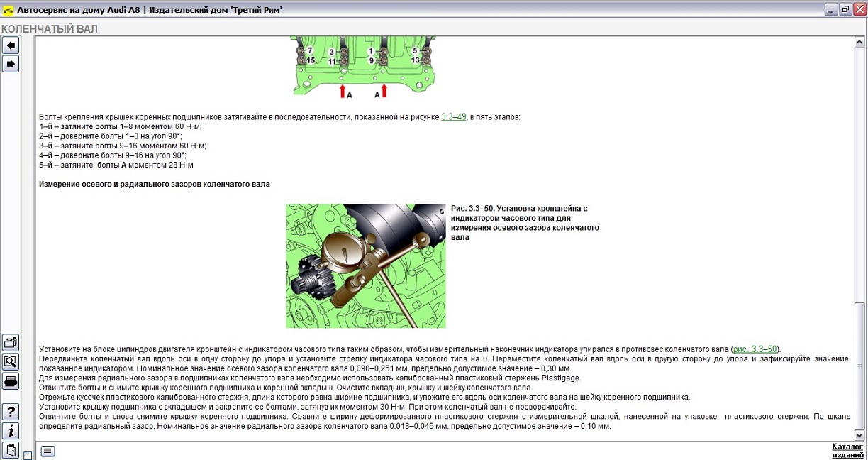Viewport: 868px width, 460px height.
Task: Go forward with the right arrow button
Action: [11, 65]
